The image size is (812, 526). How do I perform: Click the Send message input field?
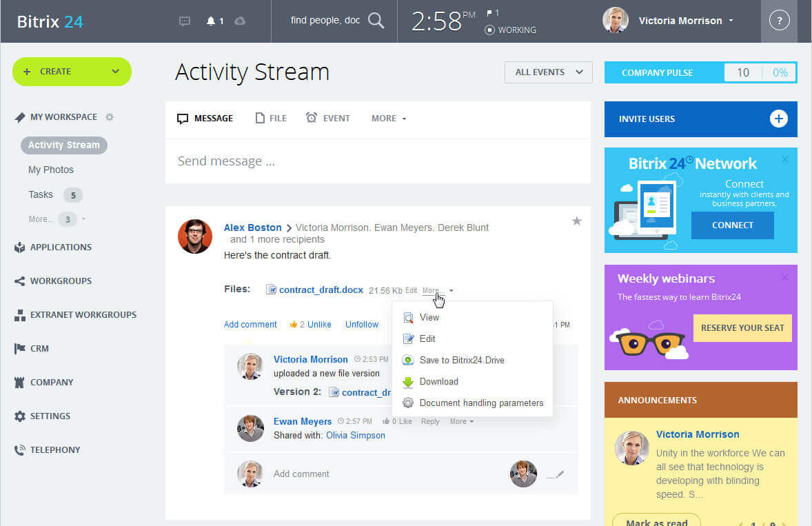point(378,161)
